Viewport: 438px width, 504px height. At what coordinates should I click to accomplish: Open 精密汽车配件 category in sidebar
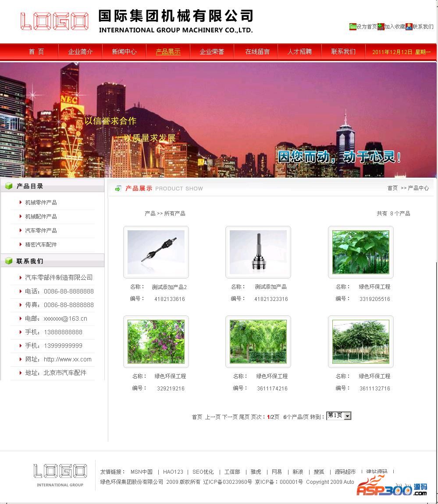(41, 245)
